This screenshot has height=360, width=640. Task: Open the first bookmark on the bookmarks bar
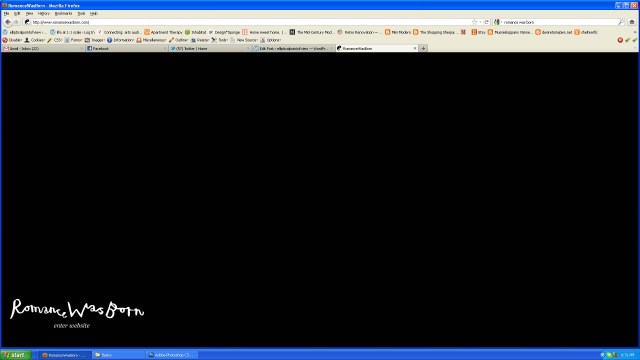[x=24, y=32]
